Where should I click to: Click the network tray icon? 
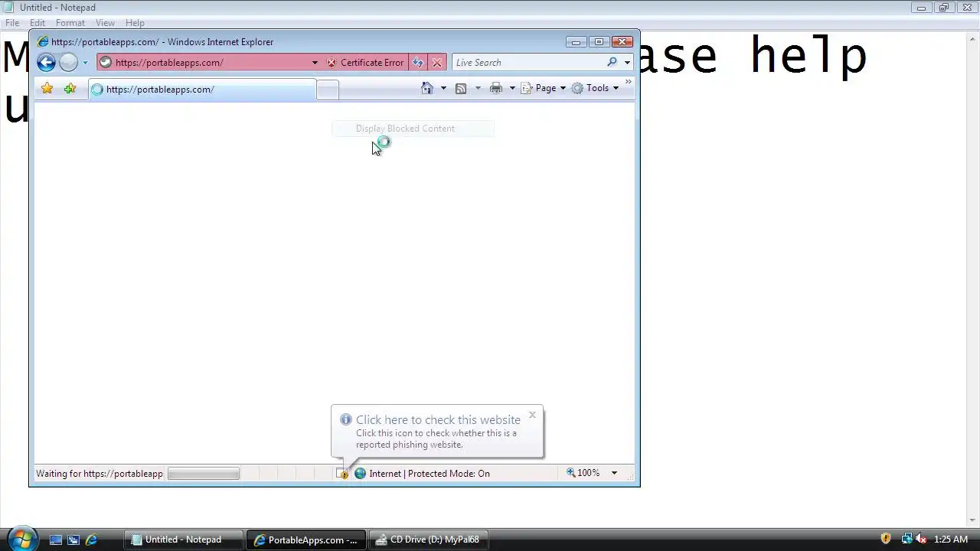tap(906, 540)
